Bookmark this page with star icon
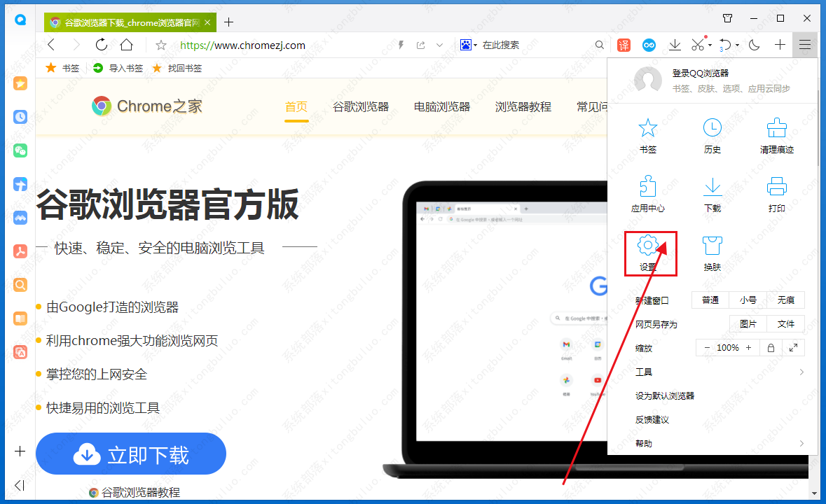Viewport: 826px width, 504px height. coord(161,45)
